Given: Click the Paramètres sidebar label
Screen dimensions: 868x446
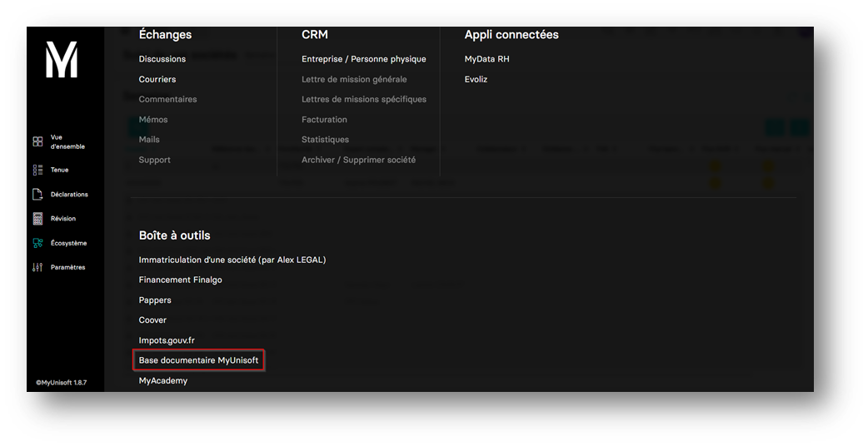Looking at the screenshot, I should 68,267.
